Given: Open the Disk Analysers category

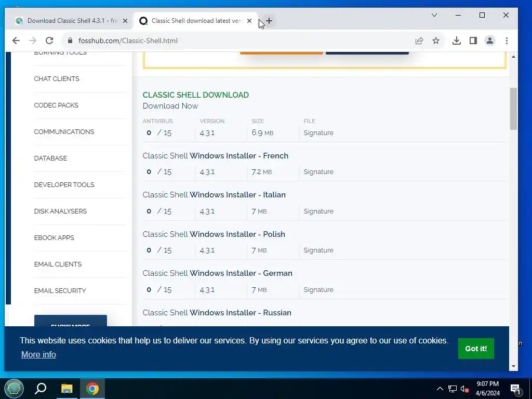Looking at the screenshot, I should click(x=60, y=211).
